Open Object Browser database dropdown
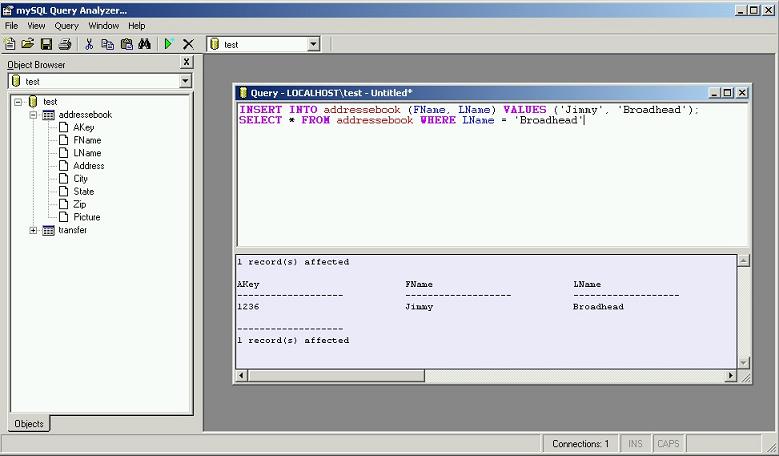Image resolution: width=779 pixels, height=456 pixels. (185, 81)
